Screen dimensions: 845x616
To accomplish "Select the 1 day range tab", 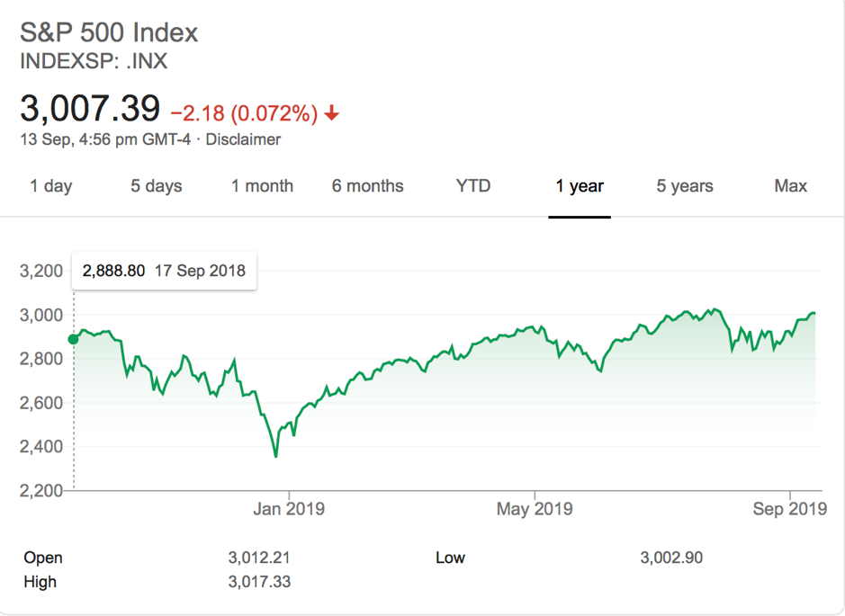I will (x=51, y=186).
